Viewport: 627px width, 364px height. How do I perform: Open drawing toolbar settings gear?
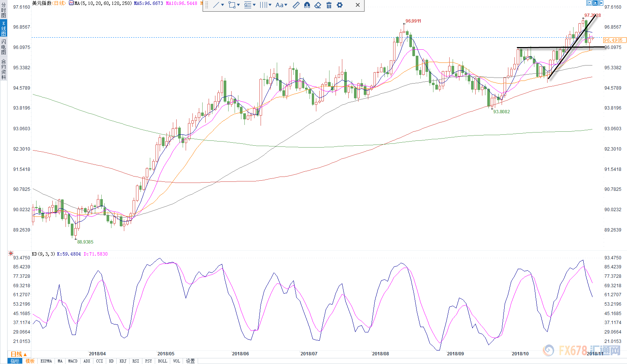click(x=340, y=5)
